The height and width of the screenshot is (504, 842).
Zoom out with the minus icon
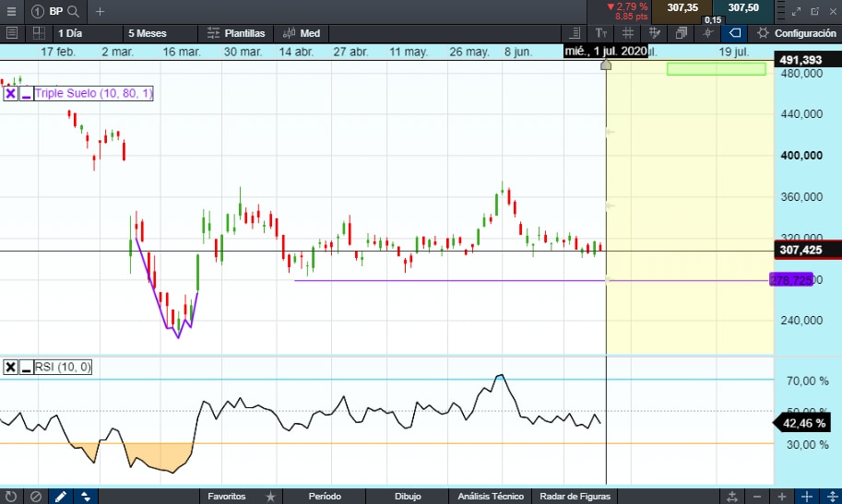(x=756, y=497)
